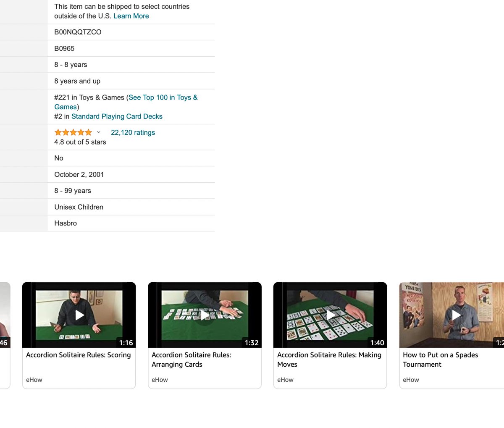Select the '#221 in Toys & Games' rank text
Screen dimensions: 504x428
point(89,97)
